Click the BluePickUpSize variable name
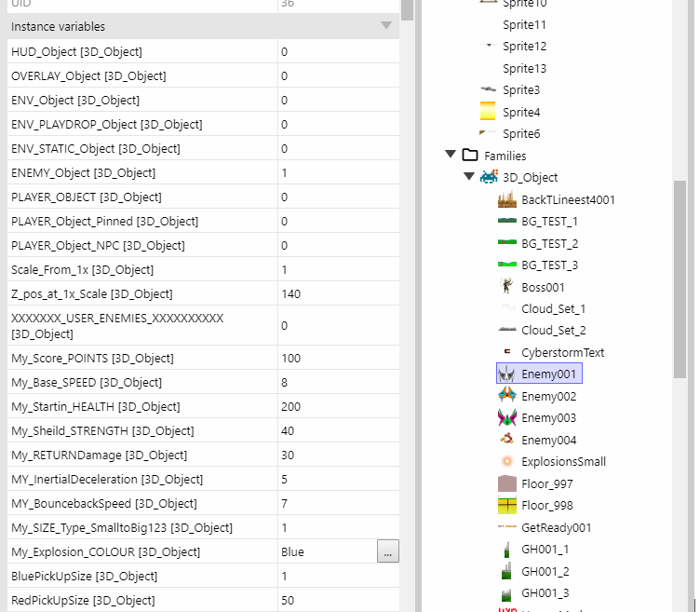 pyautogui.click(x=85, y=577)
